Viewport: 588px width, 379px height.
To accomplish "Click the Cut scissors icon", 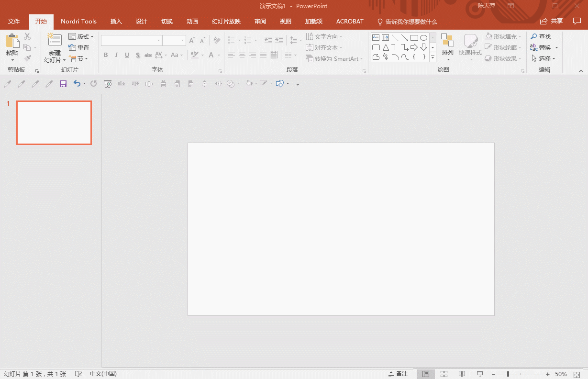I will tap(27, 36).
